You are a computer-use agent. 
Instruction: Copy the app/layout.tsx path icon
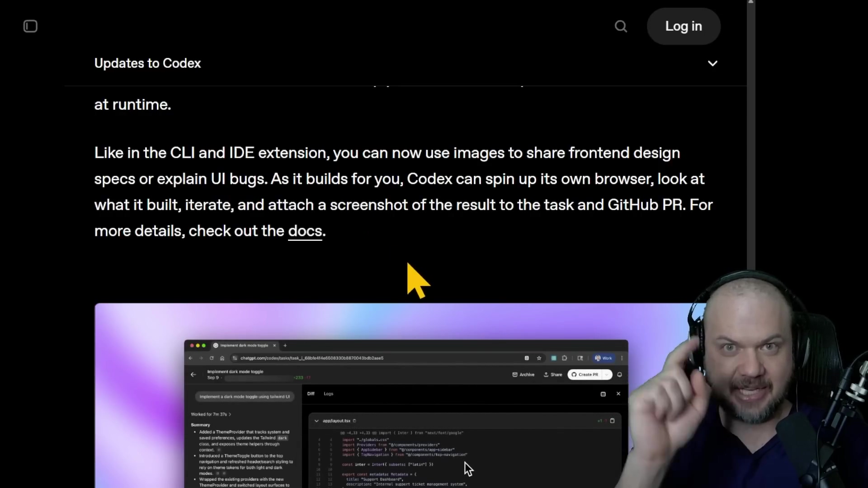pyautogui.click(x=354, y=421)
